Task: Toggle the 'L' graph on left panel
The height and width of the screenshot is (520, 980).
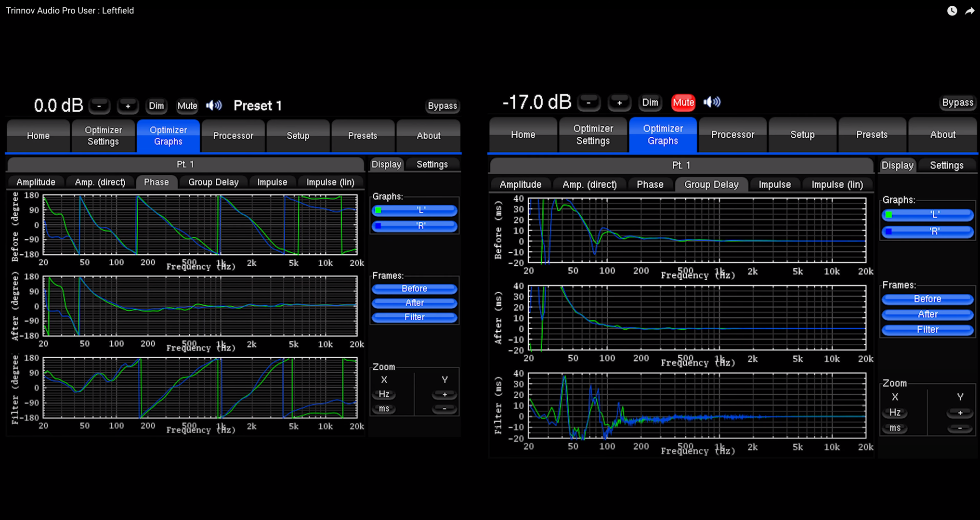Action: [415, 210]
